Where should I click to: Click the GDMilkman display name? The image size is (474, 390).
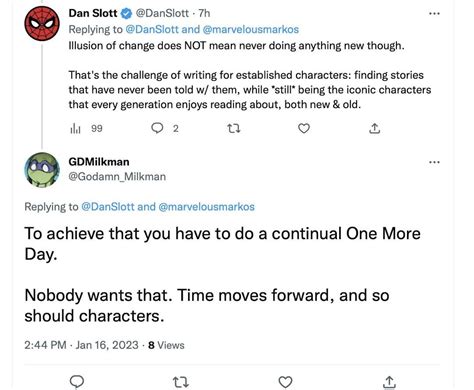[x=99, y=162]
